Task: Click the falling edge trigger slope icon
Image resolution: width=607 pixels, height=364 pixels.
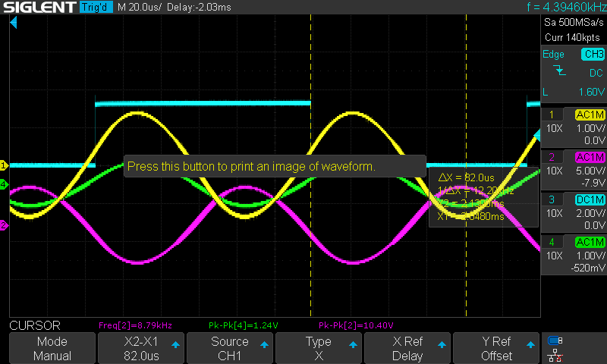Action: pos(560,71)
